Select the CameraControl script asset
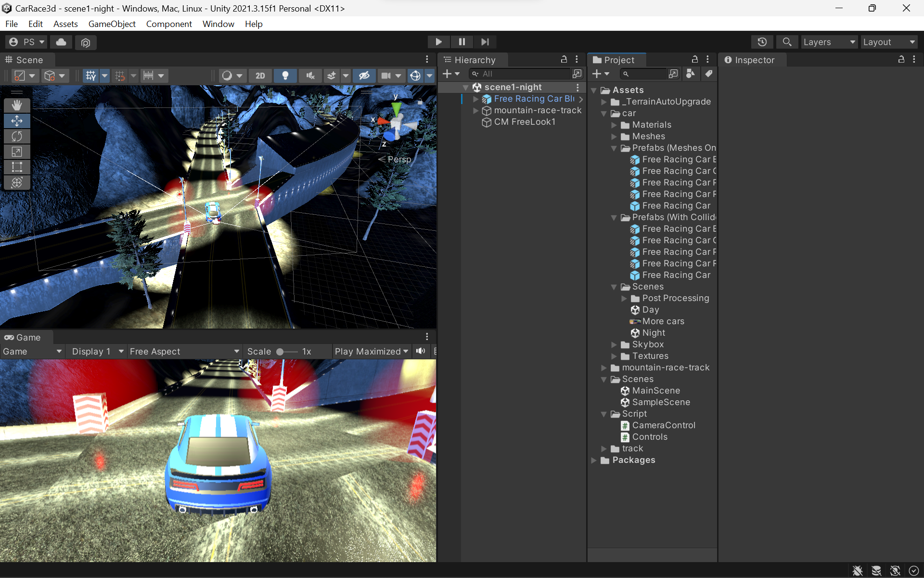Viewport: 924px width, 578px height. pos(663,425)
